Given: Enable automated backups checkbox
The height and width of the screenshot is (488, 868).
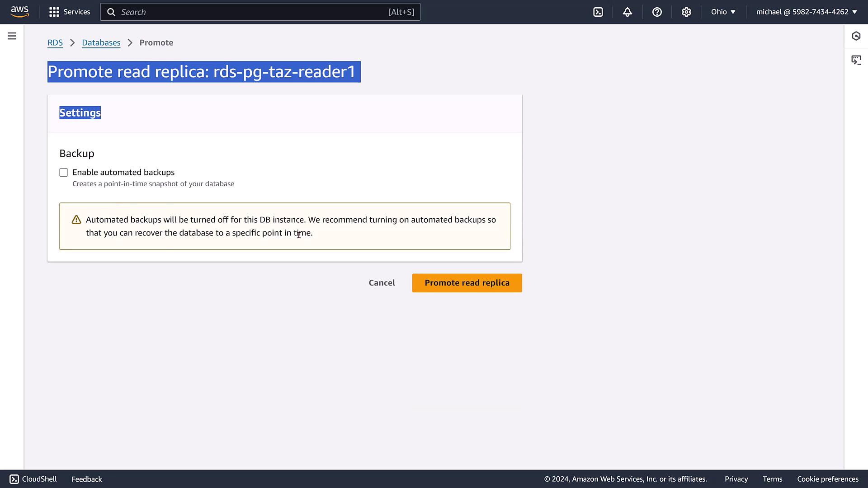Looking at the screenshot, I should pos(64,173).
